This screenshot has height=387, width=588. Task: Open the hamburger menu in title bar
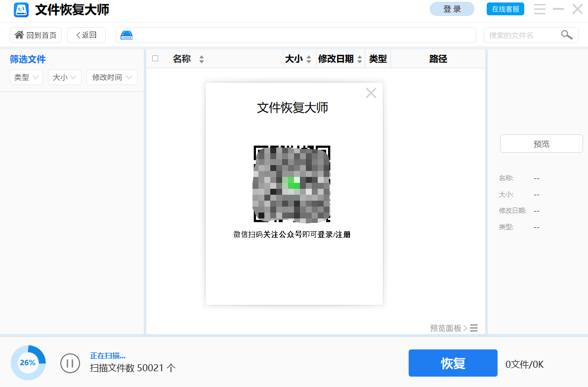pyautogui.click(x=540, y=9)
